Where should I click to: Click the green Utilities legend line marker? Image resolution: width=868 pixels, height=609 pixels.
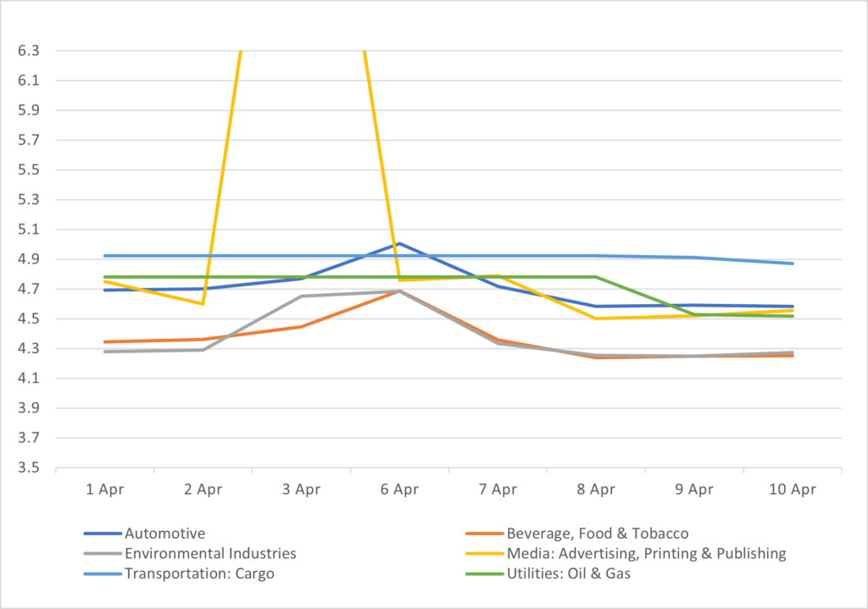[484, 573]
